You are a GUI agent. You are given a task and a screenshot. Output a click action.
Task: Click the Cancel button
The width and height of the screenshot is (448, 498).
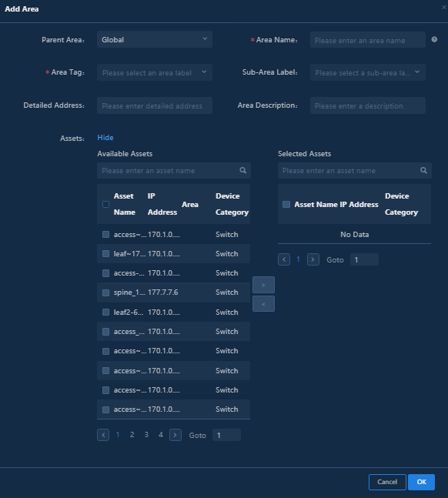click(x=387, y=482)
